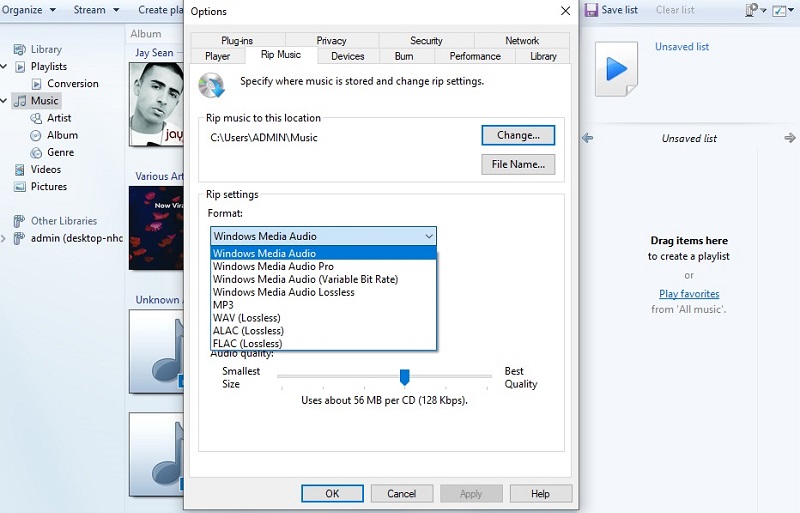Click the Unknown artist music note thumbnail
This screenshot has width=800, height=513.
tap(156, 352)
